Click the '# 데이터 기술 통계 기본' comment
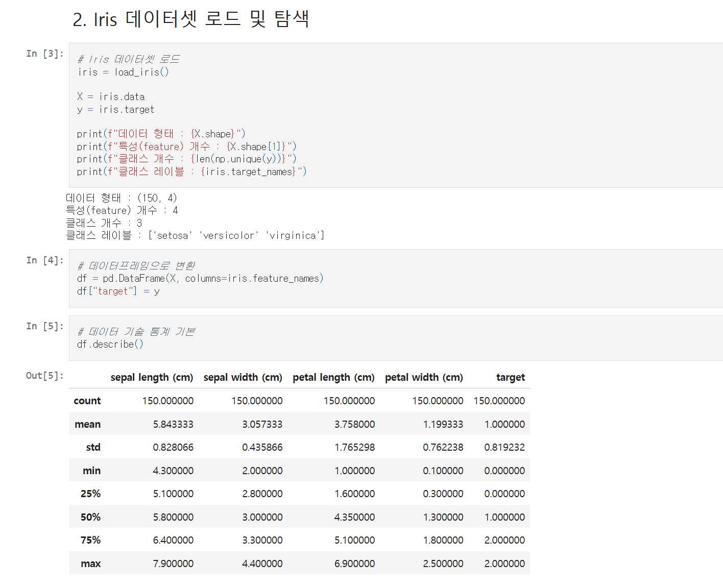This screenshot has width=723, height=588. point(136,332)
